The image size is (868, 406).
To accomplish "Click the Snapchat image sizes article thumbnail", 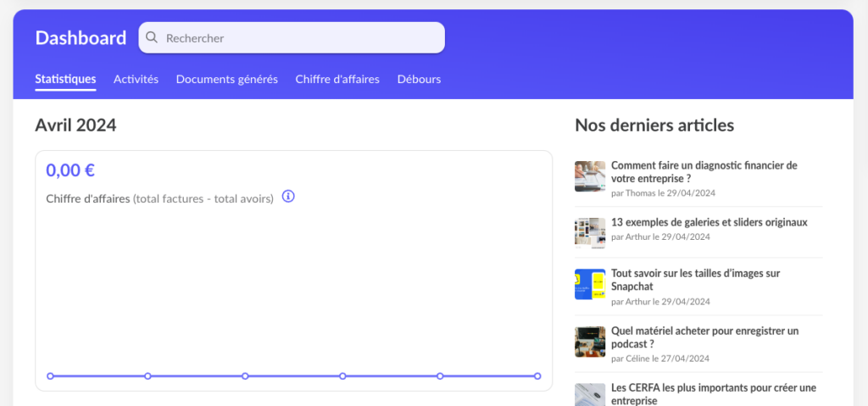I will [590, 285].
